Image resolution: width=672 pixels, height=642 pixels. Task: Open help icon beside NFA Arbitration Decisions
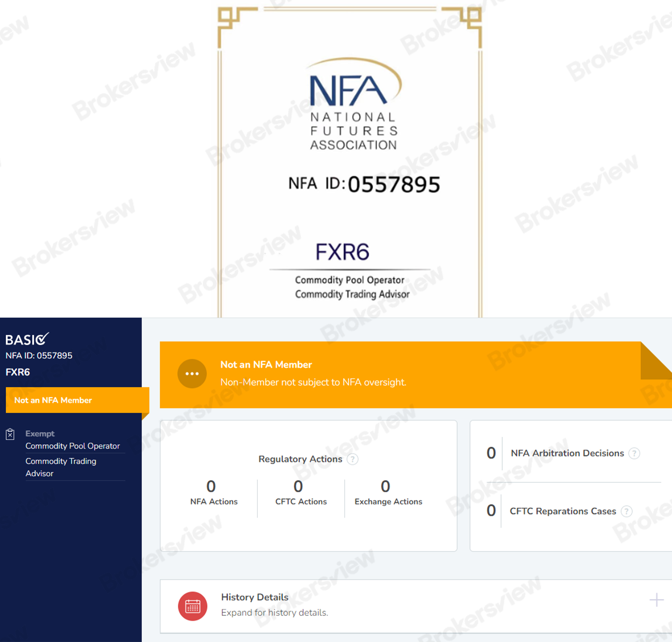click(634, 453)
